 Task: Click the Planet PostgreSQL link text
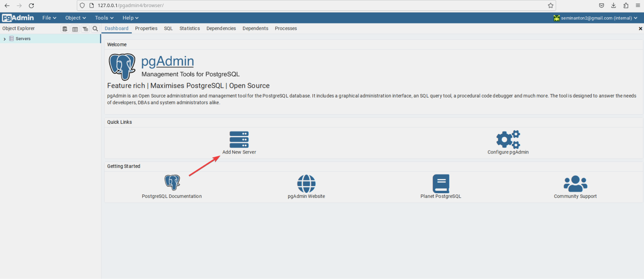click(x=441, y=196)
